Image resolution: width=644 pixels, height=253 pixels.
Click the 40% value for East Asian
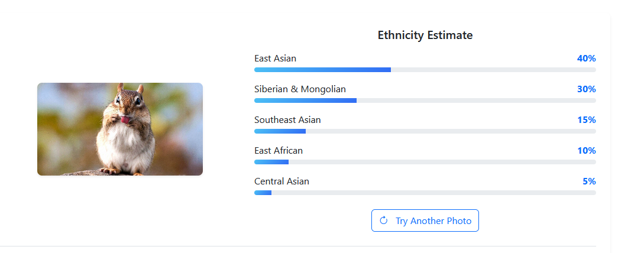pos(586,59)
